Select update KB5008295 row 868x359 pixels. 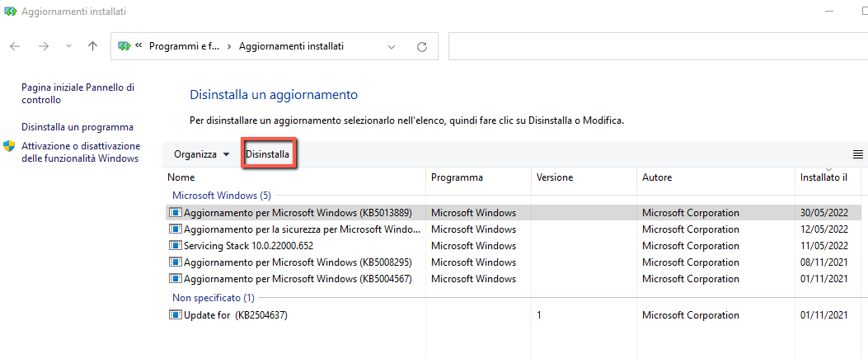514,262
